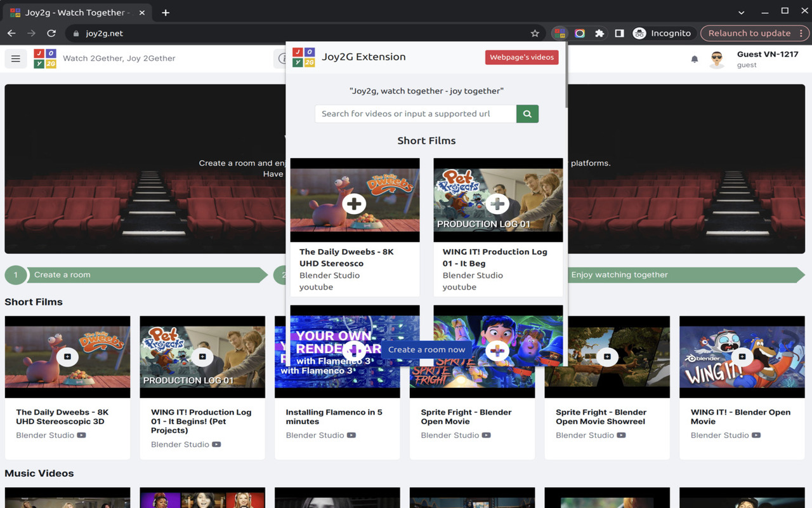Open a new browser tab

coord(166,12)
